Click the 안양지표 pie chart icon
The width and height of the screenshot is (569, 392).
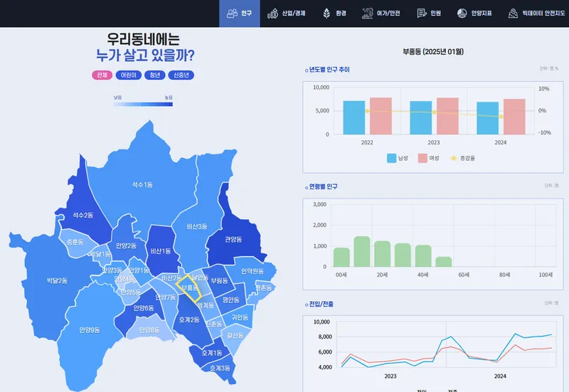click(x=461, y=14)
